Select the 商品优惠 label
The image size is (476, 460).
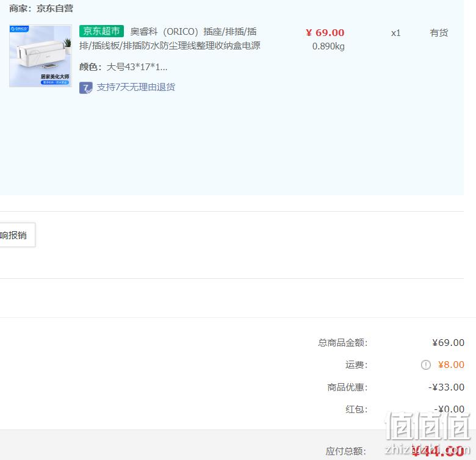click(x=347, y=387)
